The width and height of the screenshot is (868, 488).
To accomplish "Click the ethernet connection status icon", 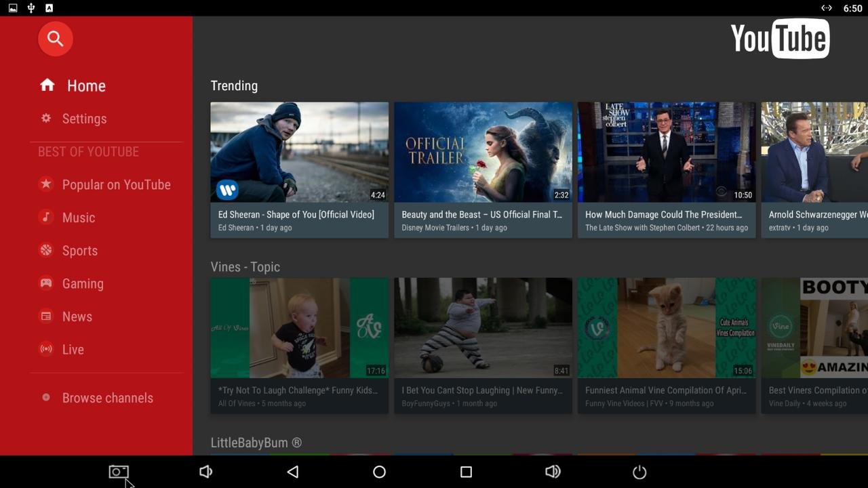I will pos(827,8).
